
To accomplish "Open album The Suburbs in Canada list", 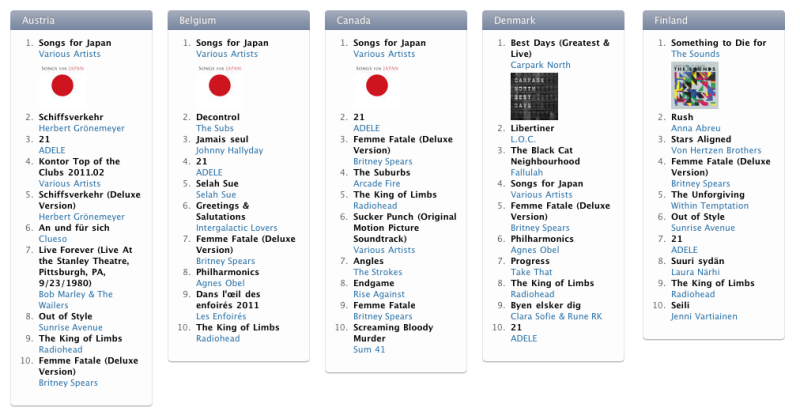I will click(x=382, y=173).
